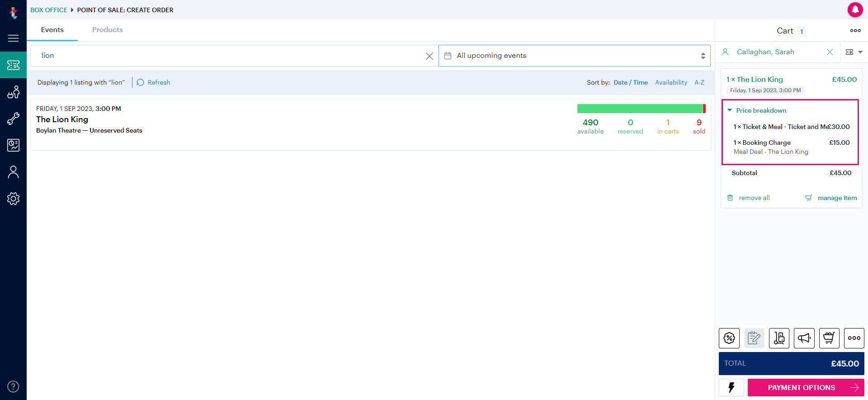The height and width of the screenshot is (400, 868).
Task: Click the availability progress bar
Action: 641,109
